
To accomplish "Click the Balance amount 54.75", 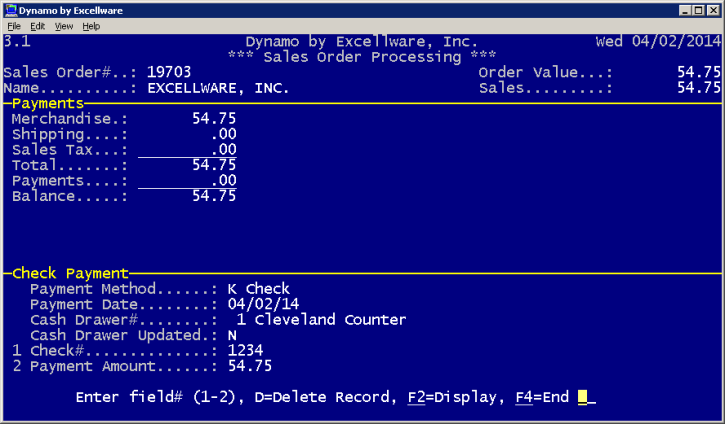I will (214, 196).
